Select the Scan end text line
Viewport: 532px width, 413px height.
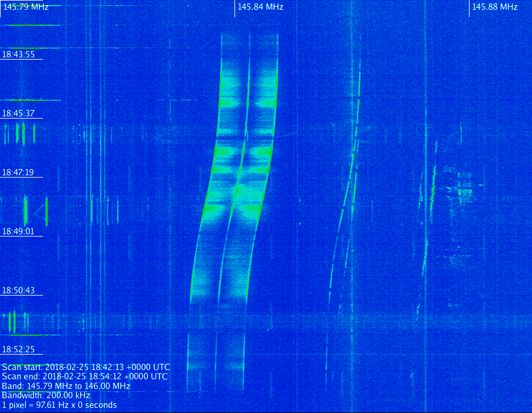pyautogui.click(x=85, y=376)
